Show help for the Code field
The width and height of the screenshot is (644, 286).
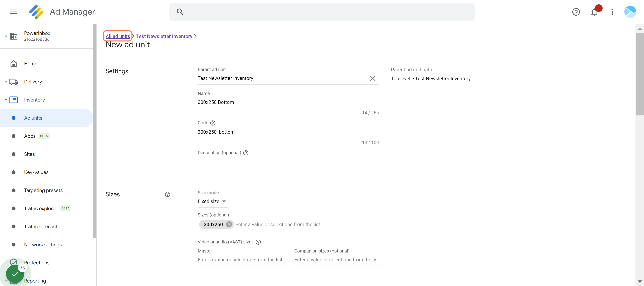(x=212, y=123)
